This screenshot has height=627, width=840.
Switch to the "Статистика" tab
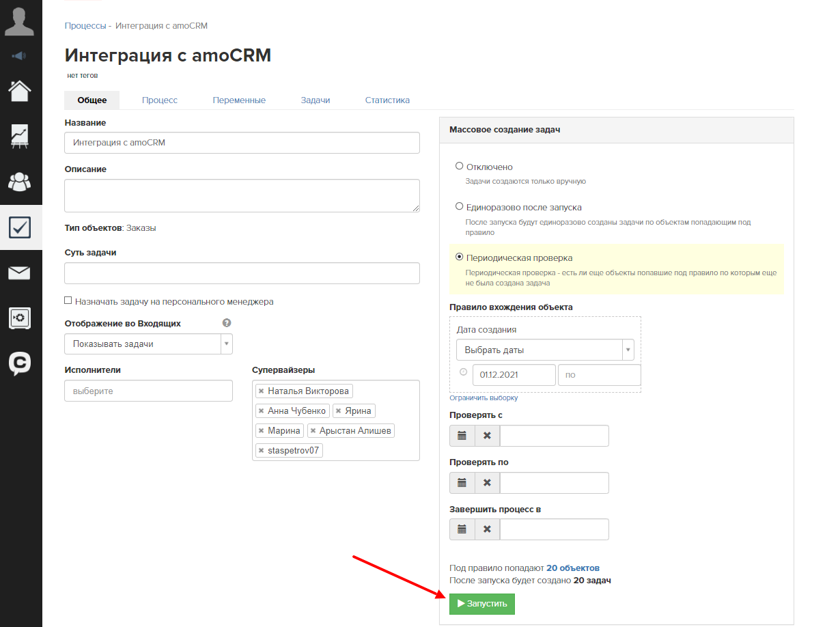pos(387,100)
